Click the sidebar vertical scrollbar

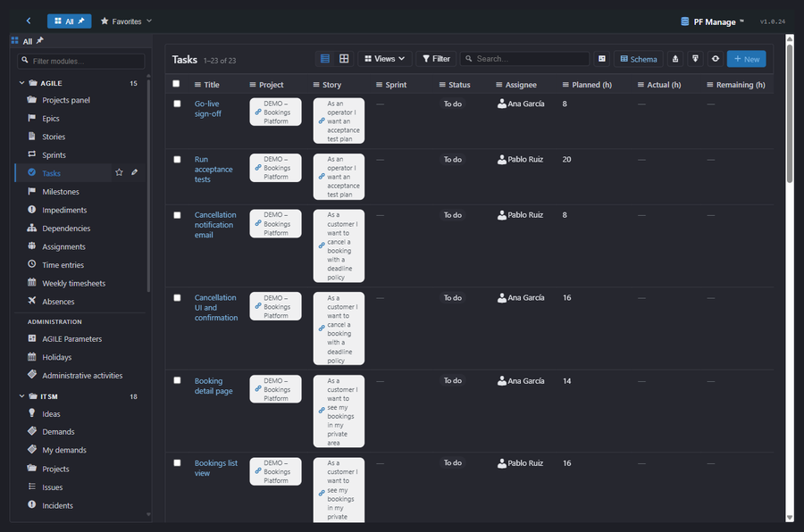(x=148, y=185)
